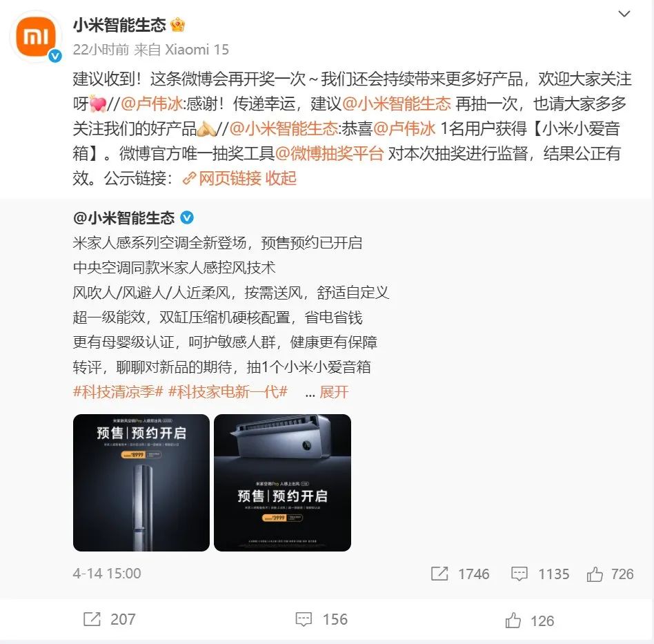The image size is (654, 644).
Task: Open the #科技家电新一代# hashtag
Action: tap(228, 392)
